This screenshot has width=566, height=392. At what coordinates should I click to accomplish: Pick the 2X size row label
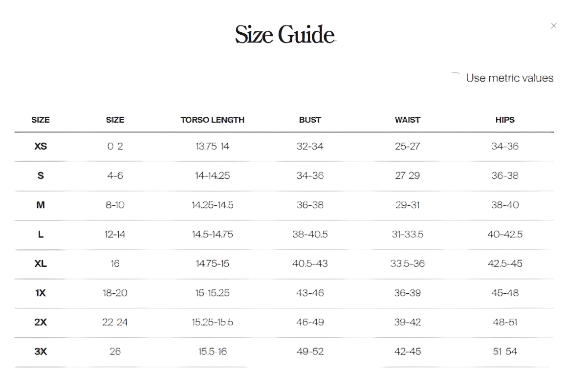click(x=41, y=322)
